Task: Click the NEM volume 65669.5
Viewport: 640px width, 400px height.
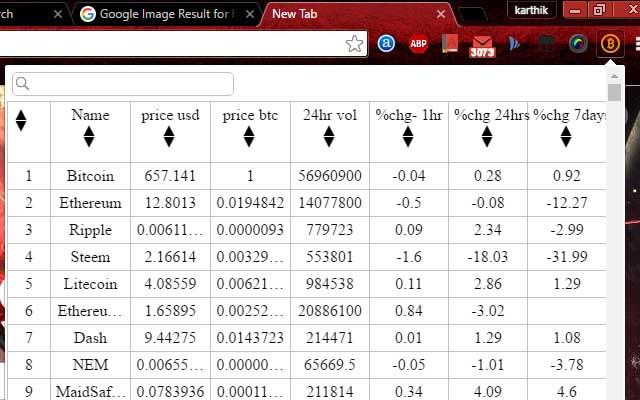Action: (330, 364)
